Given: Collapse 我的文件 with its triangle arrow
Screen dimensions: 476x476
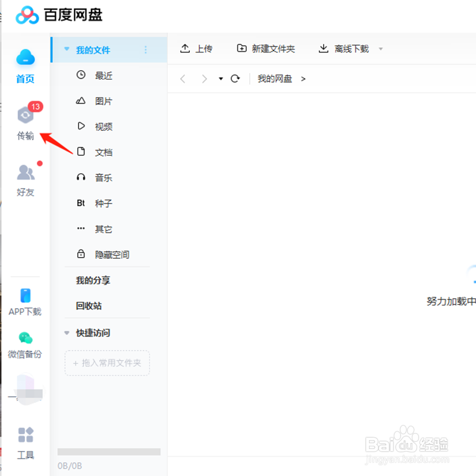Looking at the screenshot, I should (x=67, y=49).
